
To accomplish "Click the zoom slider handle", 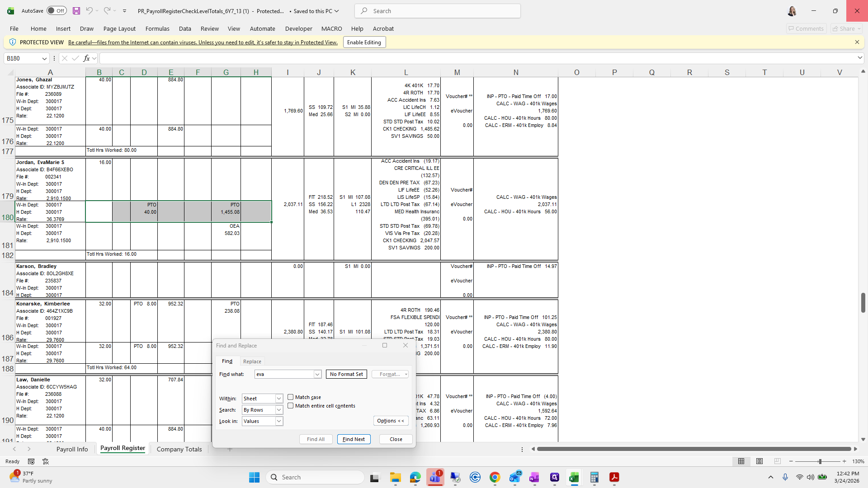I will point(820,461).
